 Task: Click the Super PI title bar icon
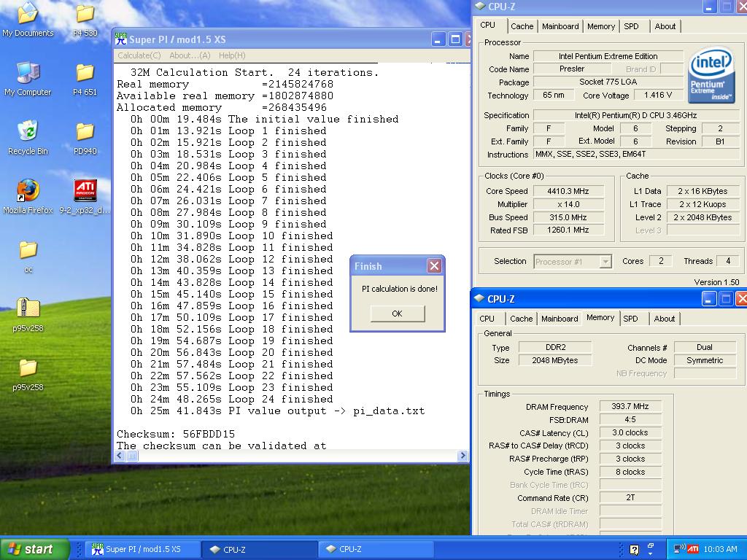pyautogui.click(x=121, y=39)
